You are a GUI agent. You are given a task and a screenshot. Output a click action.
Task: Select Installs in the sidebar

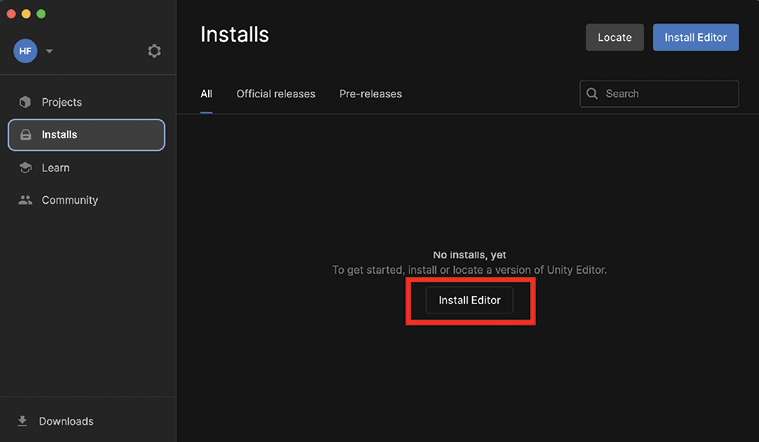[x=86, y=135]
